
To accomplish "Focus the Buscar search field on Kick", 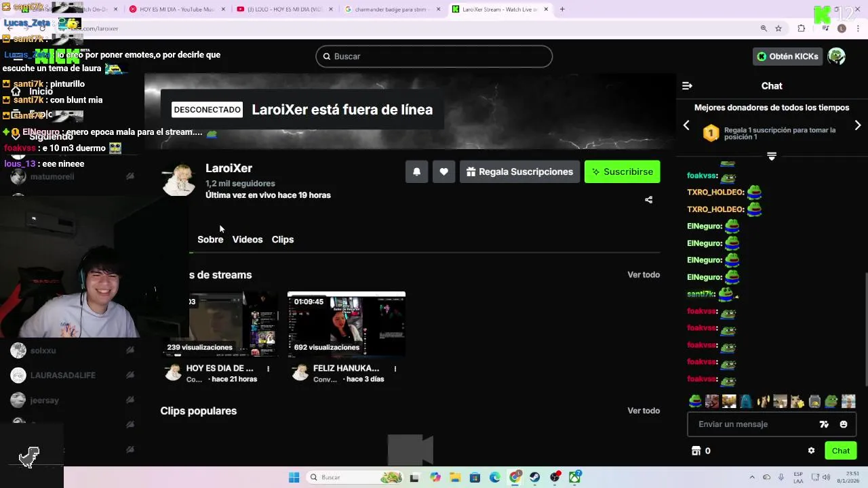I will coord(434,56).
